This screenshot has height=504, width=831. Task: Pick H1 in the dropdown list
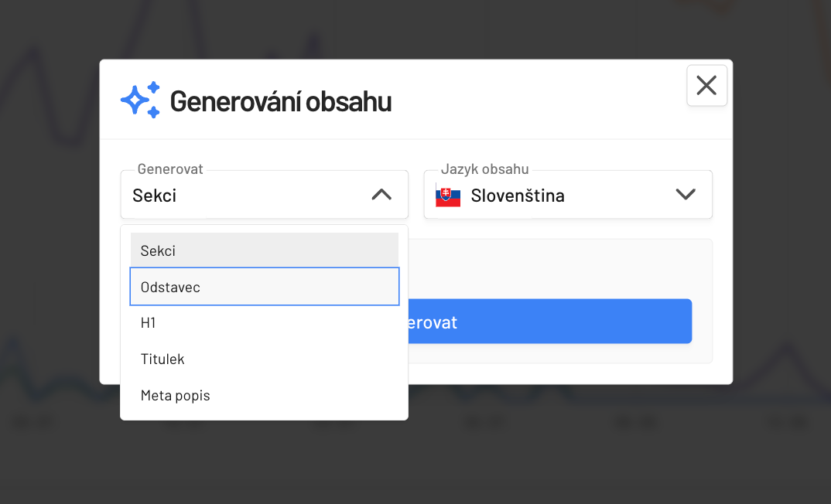pyautogui.click(x=264, y=323)
